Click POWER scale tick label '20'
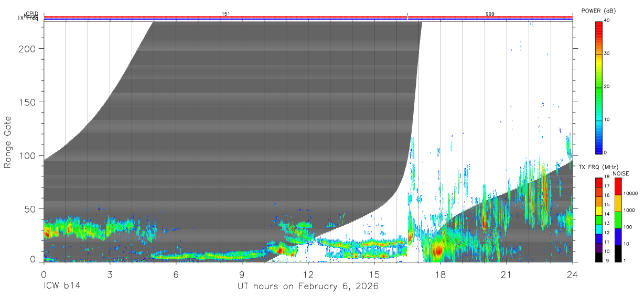 (608, 87)
